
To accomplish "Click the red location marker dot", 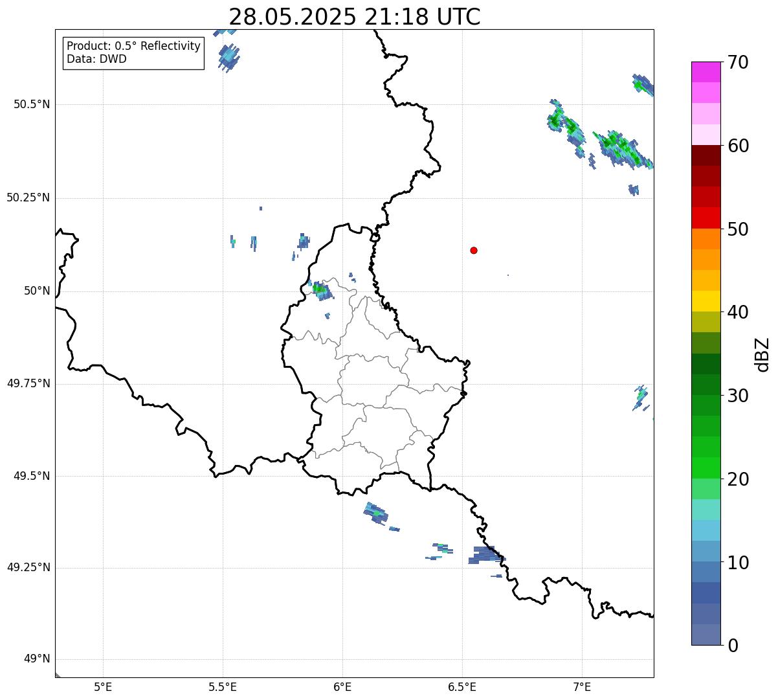I will pyautogui.click(x=474, y=250).
